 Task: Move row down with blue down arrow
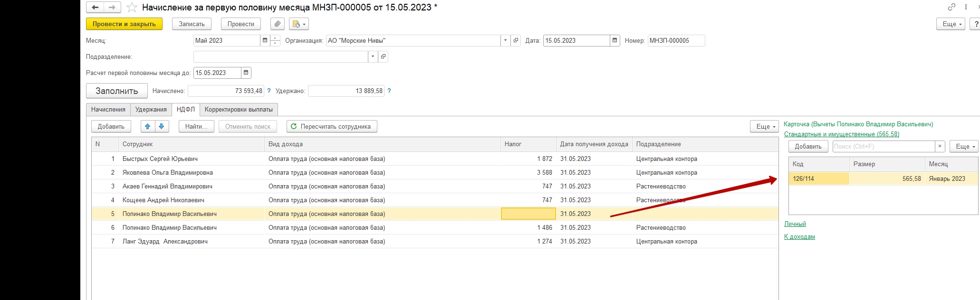coord(162,127)
